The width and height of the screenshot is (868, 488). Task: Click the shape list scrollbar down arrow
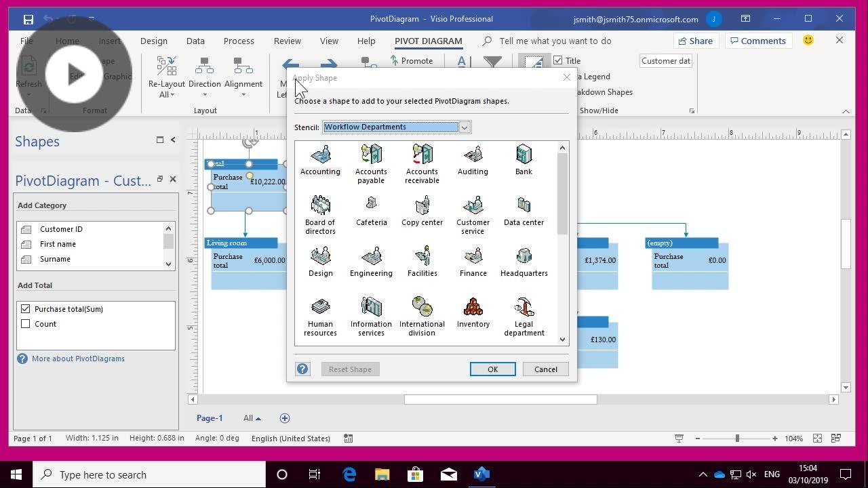click(x=562, y=340)
